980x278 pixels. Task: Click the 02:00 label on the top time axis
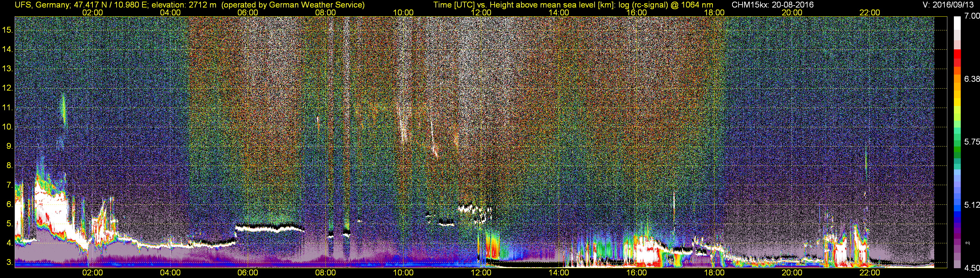point(92,12)
